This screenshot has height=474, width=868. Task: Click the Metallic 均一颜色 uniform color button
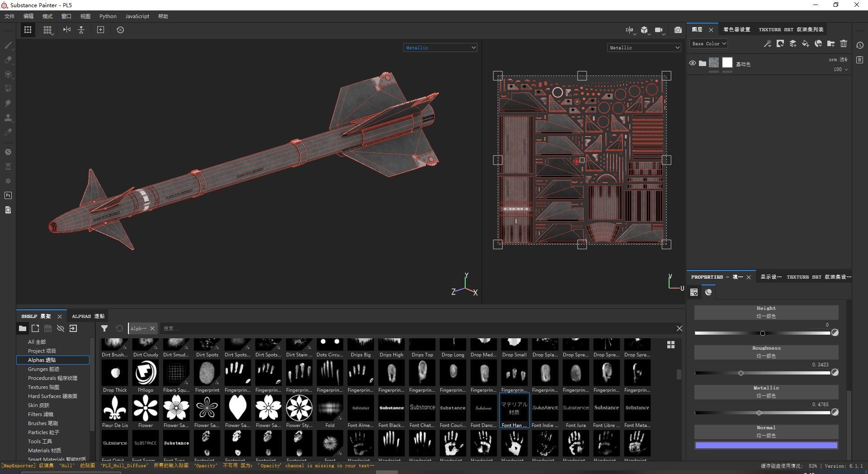coord(766,392)
